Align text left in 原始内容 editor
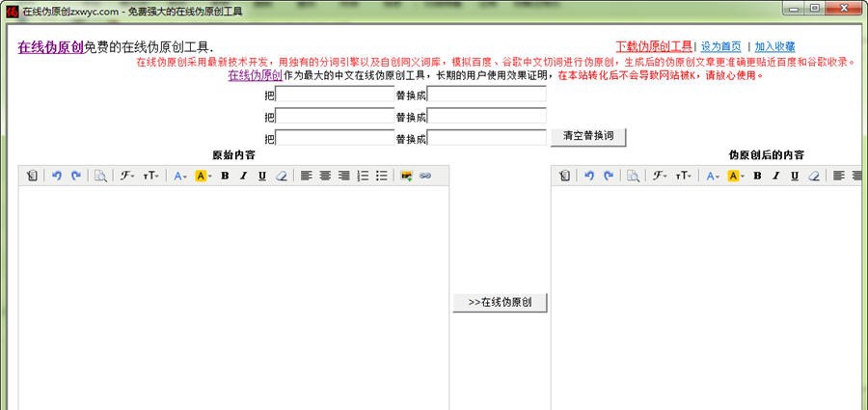 [x=306, y=176]
